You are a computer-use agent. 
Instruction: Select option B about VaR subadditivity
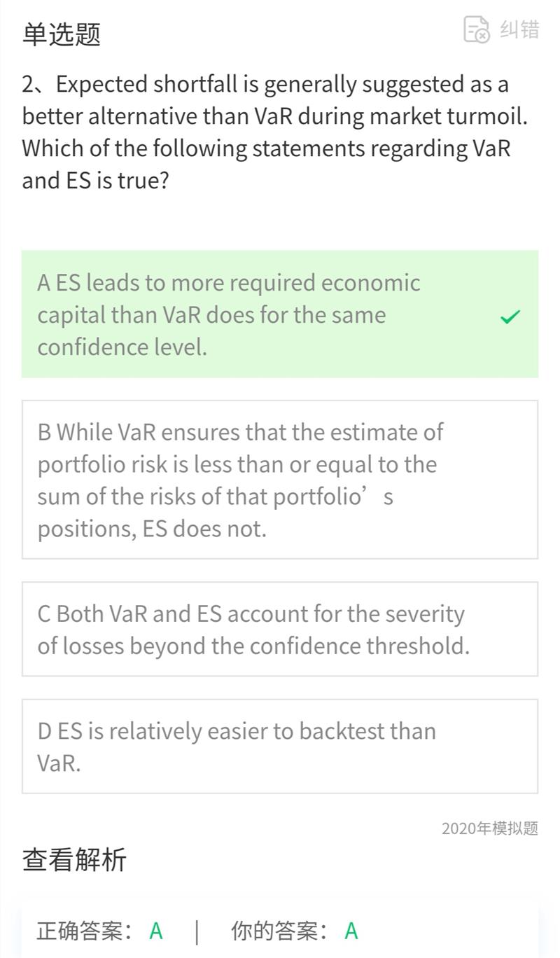point(280,480)
